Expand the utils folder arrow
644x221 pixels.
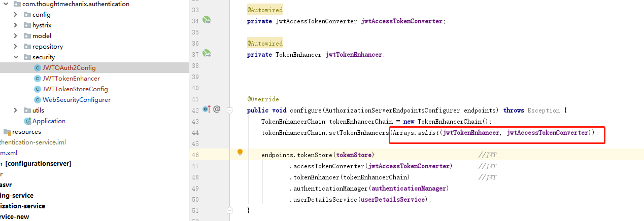click(x=16, y=110)
